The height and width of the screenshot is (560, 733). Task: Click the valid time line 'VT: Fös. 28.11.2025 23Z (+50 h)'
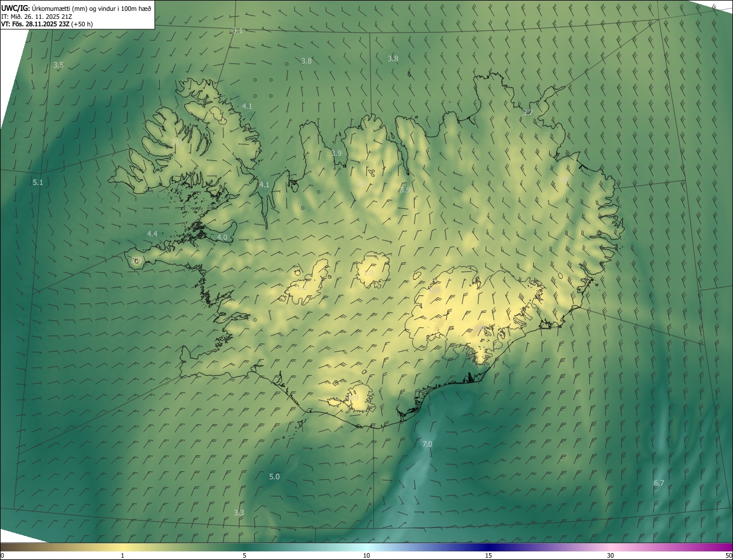47,24
